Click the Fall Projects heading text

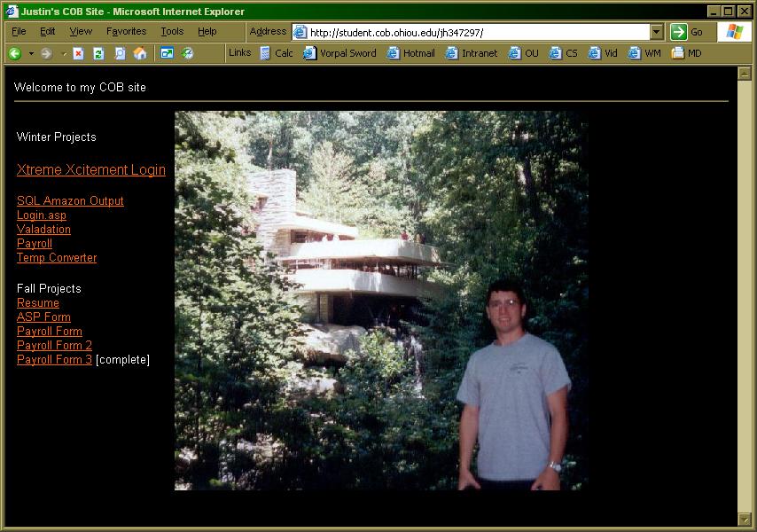click(x=49, y=289)
